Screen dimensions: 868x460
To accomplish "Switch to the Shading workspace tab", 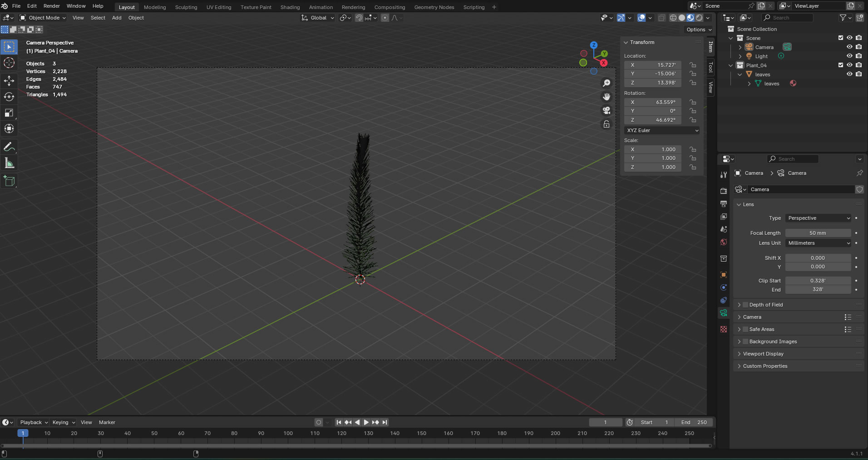I will [290, 7].
